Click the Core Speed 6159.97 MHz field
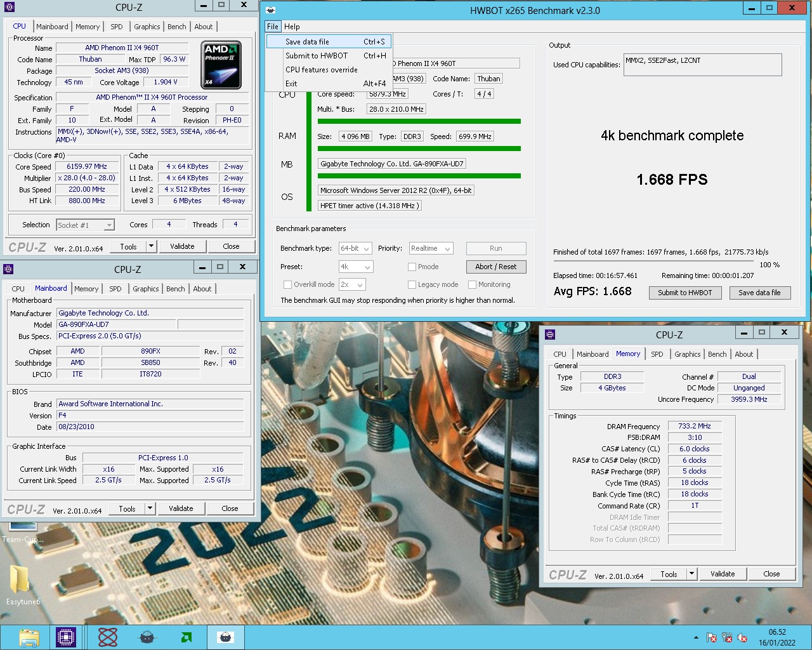The height and width of the screenshot is (650, 812). pos(86,166)
